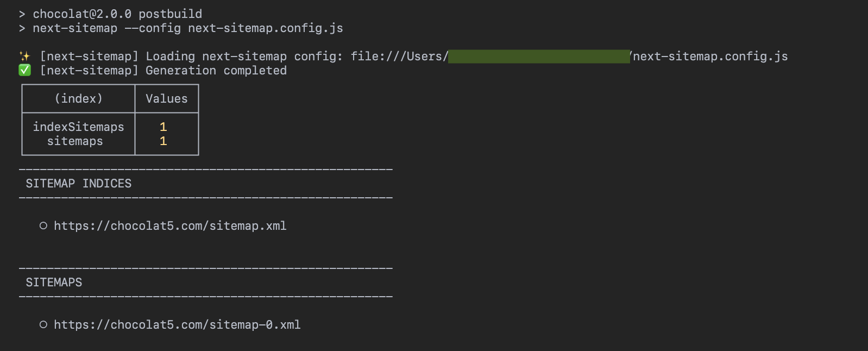Click the SITEMAP INDICES section heading
868x351 pixels.
(79, 183)
